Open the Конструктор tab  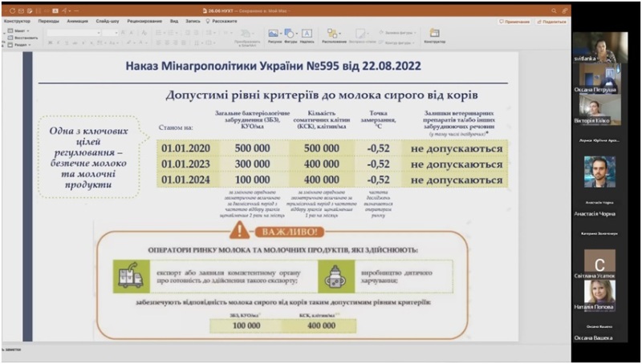(17, 21)
